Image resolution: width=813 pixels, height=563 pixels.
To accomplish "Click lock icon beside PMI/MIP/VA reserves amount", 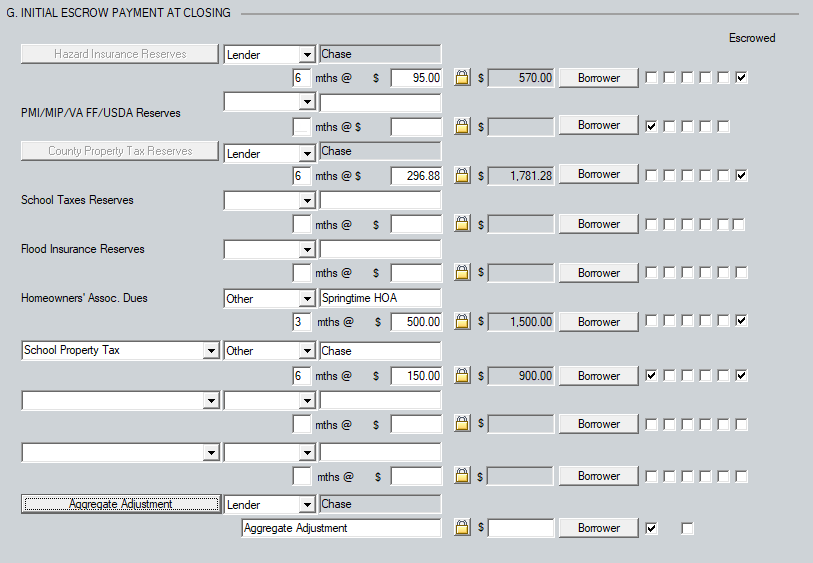I will point(462,126).
